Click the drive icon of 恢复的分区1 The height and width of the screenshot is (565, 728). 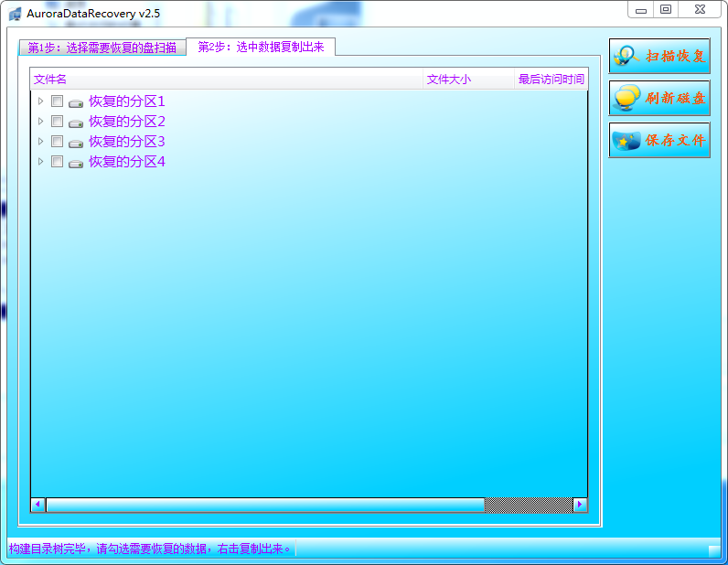click(76, 102)
